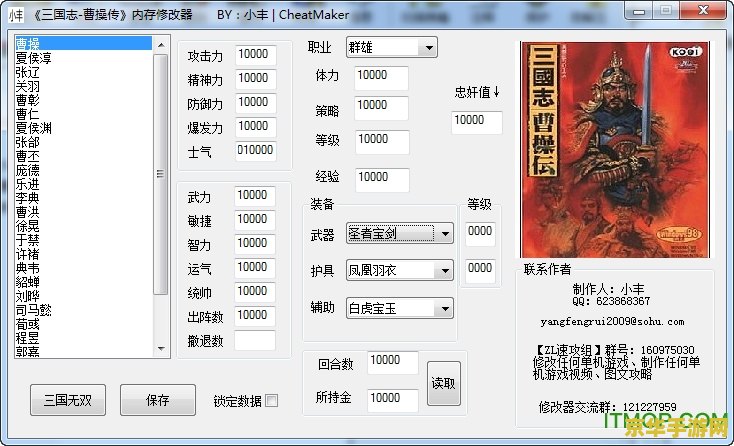Click the character list scrollbar thumb
Viewport: 734px width, 446px height.
[x=161, y=174]
